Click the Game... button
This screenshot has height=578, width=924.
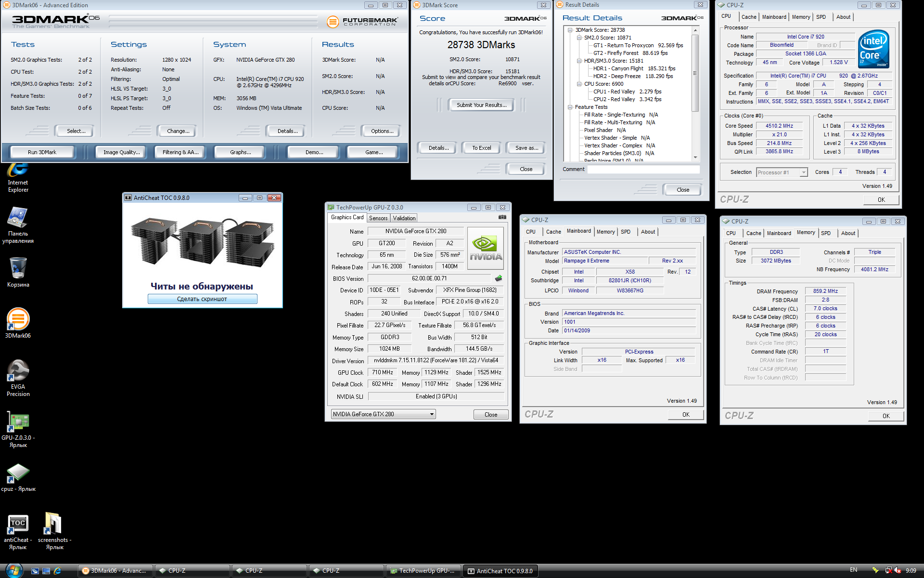point(373,152)
